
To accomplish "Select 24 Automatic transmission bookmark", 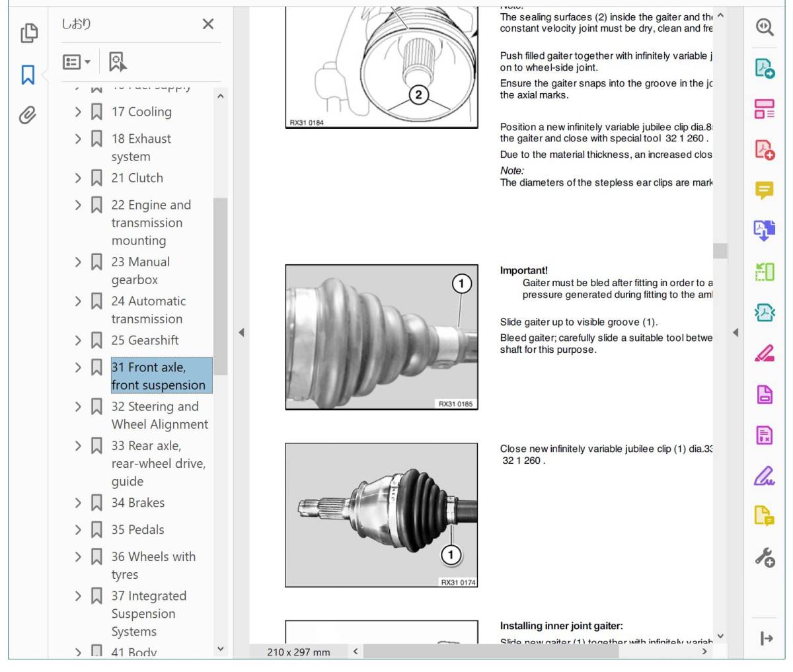I will click(x=149, y=310).
